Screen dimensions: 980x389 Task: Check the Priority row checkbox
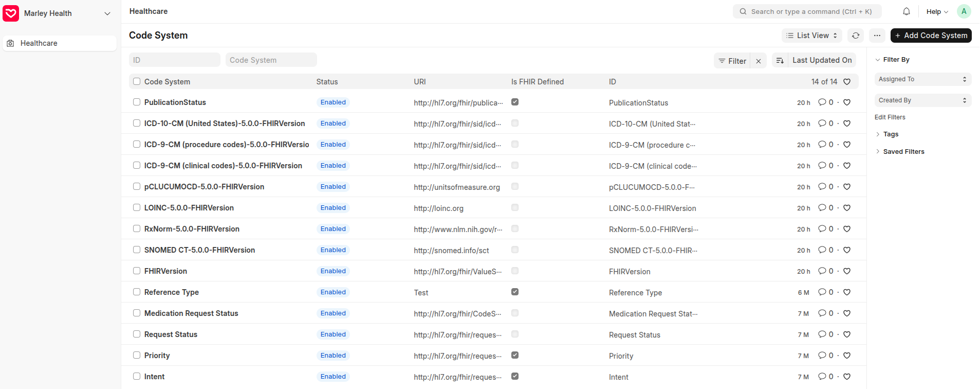[x=137, y=355]
